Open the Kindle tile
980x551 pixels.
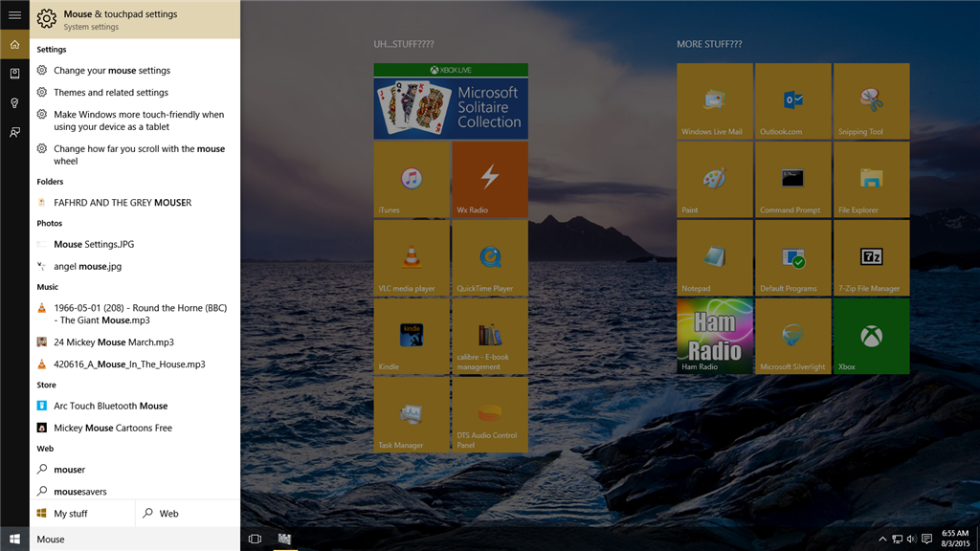[x=412, y=336]
